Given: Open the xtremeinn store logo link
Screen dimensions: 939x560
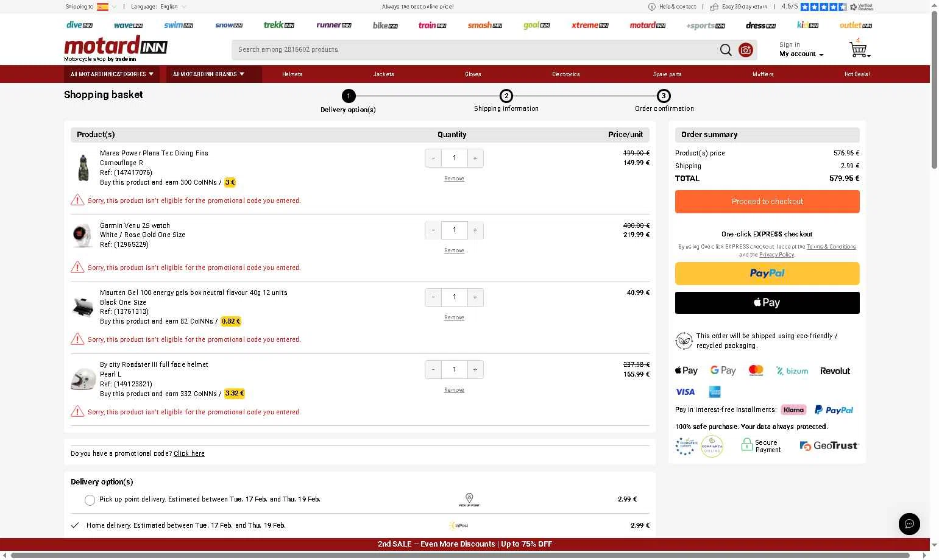Looking at the screenshot, I should coord(590,25).
